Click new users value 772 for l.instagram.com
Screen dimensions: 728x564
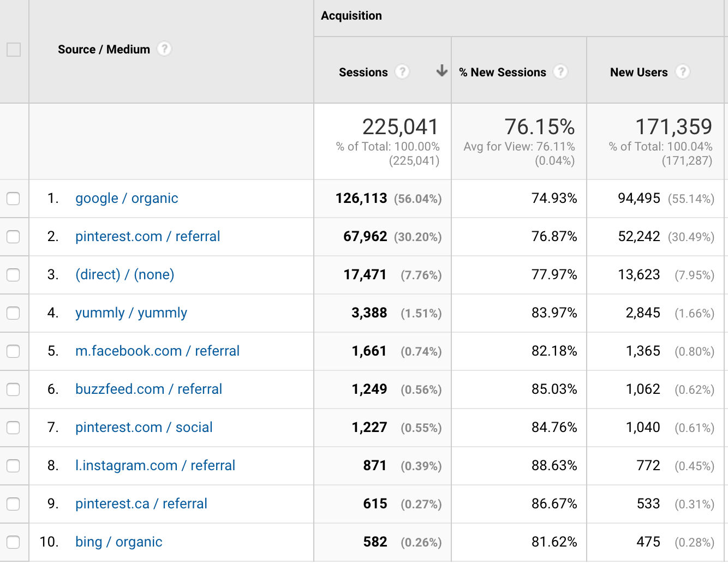(648, 466)
